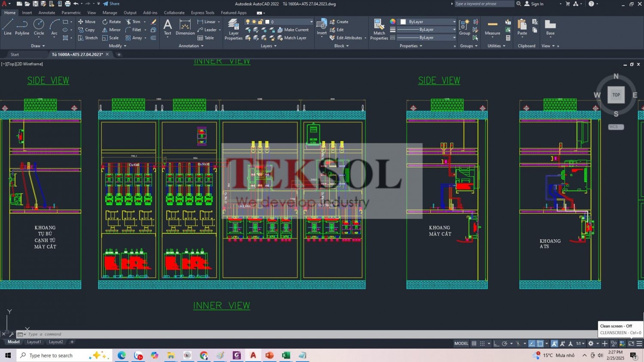This screenshot has height=362, width=644.
Task: Click the Insert block icon
Action: click(x=322, y=27)
